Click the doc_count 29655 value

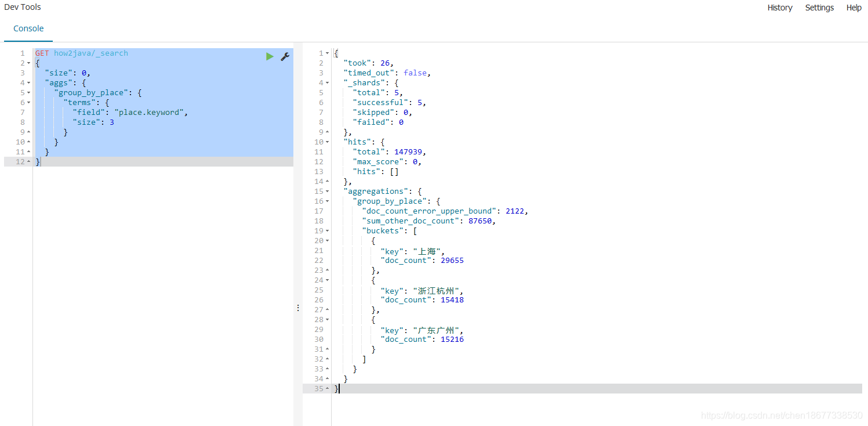point(452,261)
